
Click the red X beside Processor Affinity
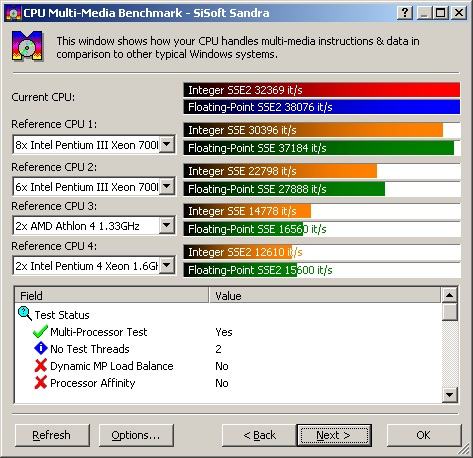pyautogui.click(x=40, y=382)
